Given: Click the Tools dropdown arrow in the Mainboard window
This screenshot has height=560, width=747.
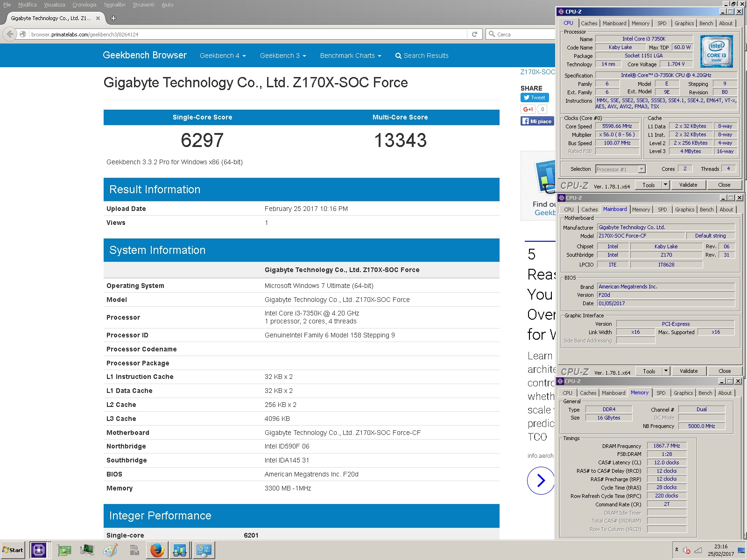Looking at the screenshot, I should (666, 371).
